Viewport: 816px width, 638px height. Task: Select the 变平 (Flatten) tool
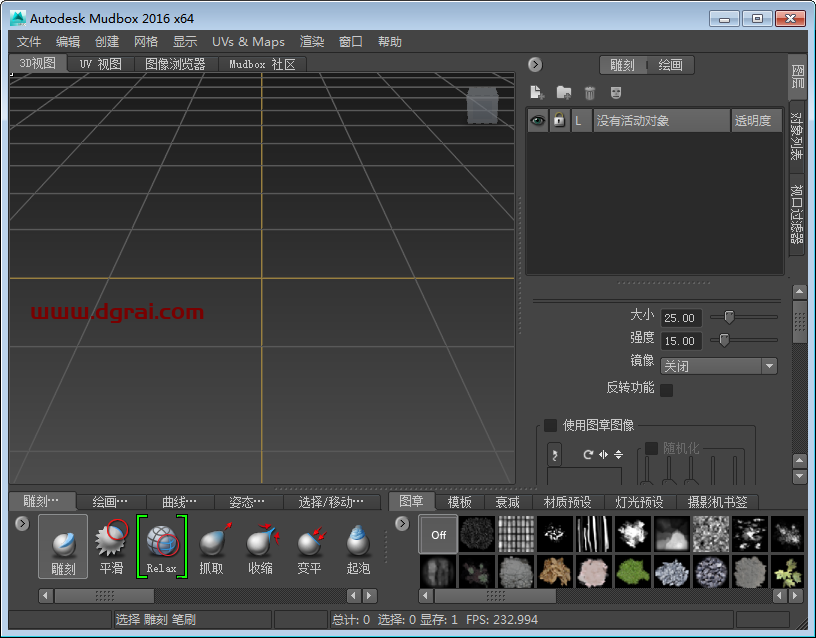point(309,545)
